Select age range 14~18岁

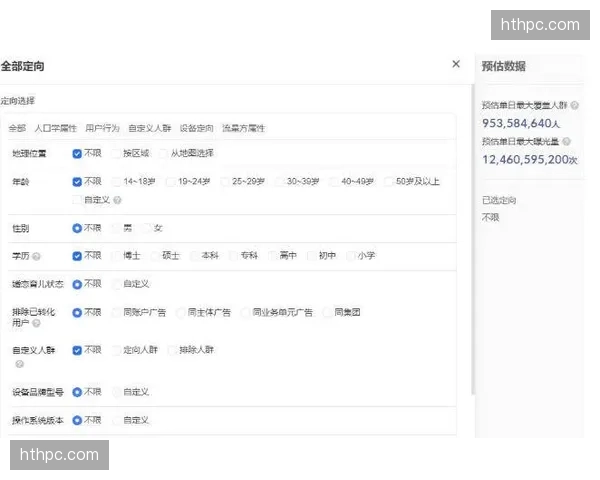click(x=116, y=181)
